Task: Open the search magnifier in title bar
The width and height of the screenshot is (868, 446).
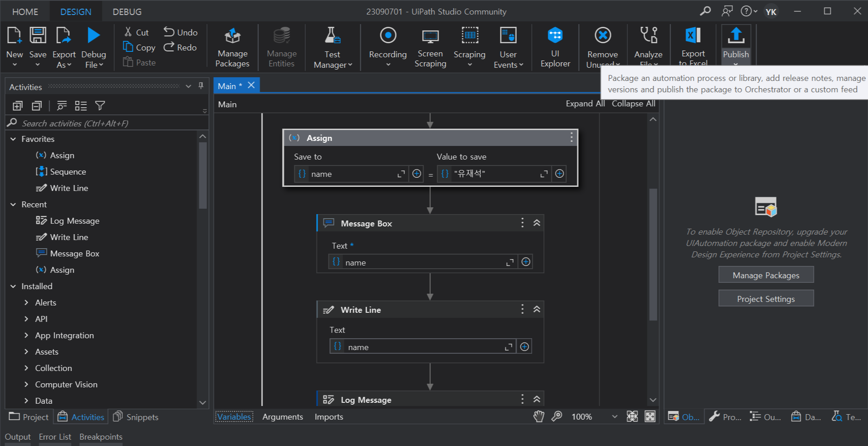Action: [705, 11]
